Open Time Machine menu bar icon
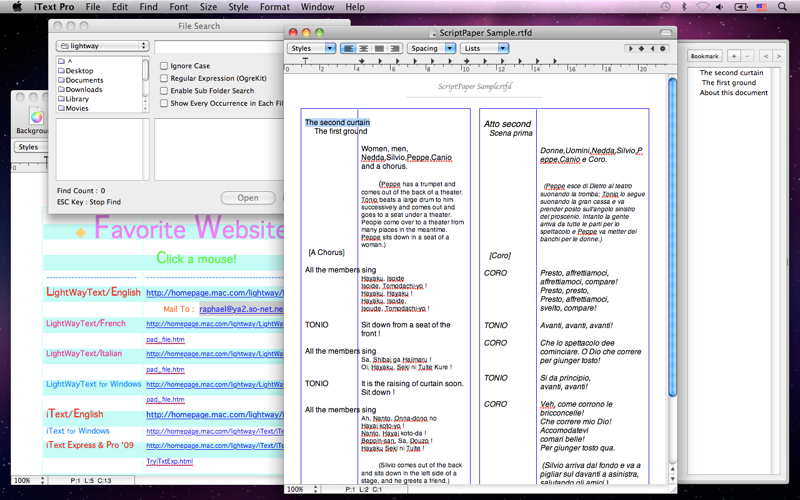This screenshot has height=500, width=800. click(665, 7)
